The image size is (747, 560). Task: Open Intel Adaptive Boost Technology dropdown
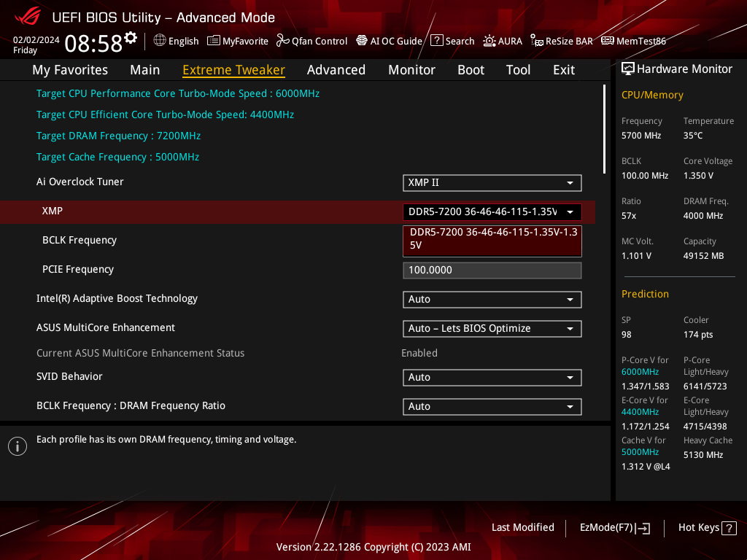click(492, 300)
